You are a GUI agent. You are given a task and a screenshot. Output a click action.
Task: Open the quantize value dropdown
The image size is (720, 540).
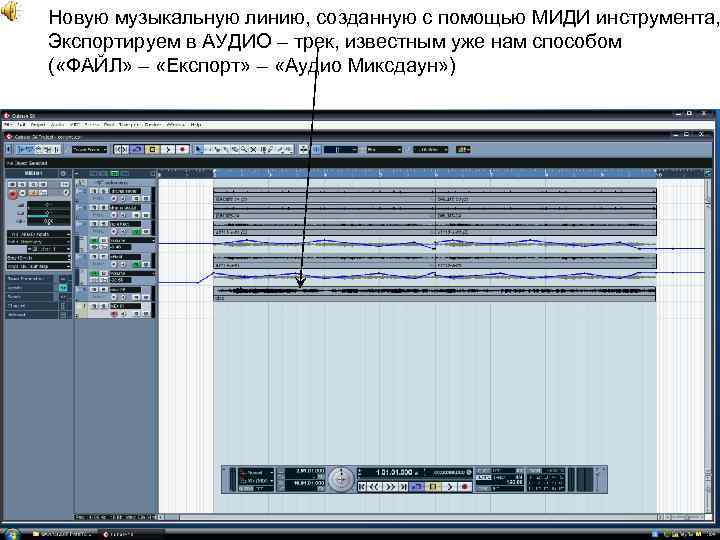(x=430, y=149)
